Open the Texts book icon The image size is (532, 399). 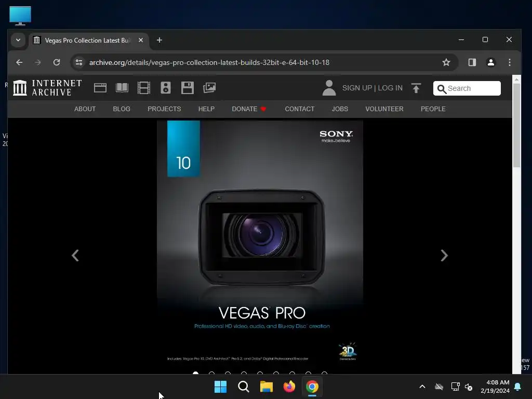122,88
